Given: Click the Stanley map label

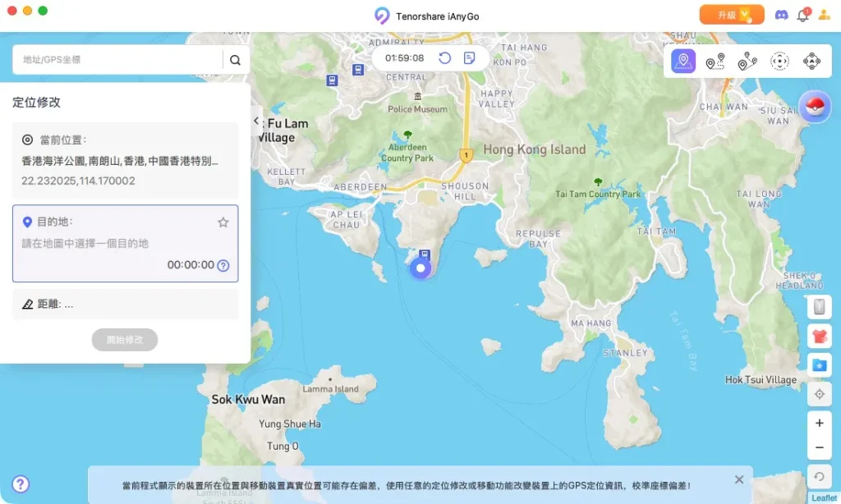Looking at the screenshot, I should click(625, 353).
